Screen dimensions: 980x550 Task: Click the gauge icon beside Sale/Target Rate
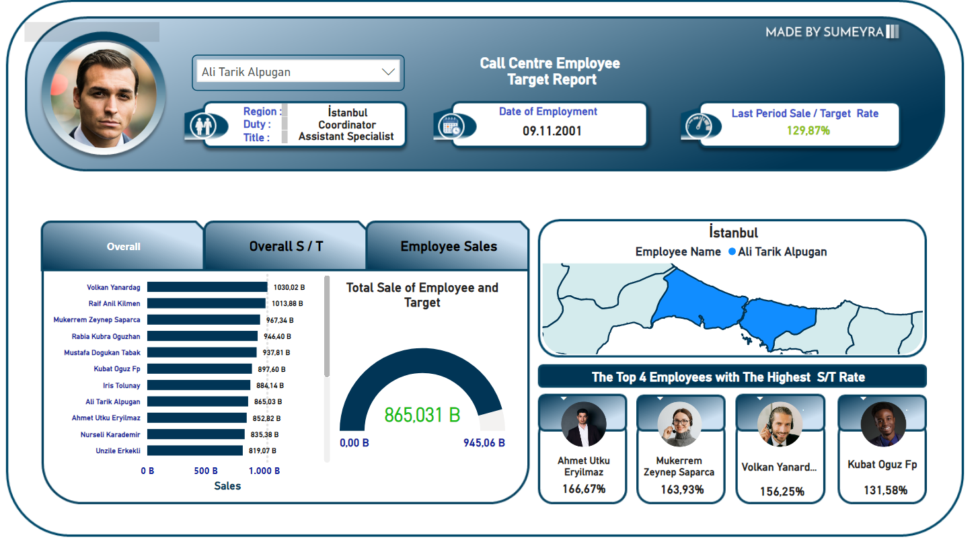tap(699, 125)
